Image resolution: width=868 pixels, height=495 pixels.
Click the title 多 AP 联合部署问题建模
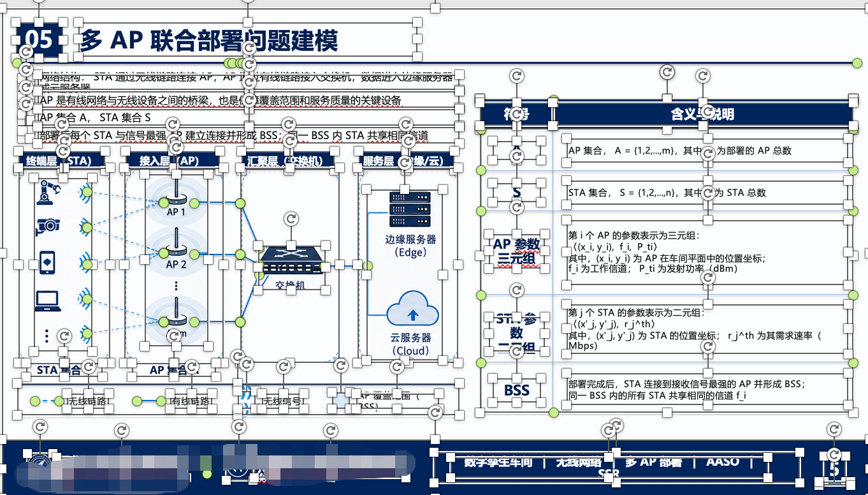(x=209, y=40)
